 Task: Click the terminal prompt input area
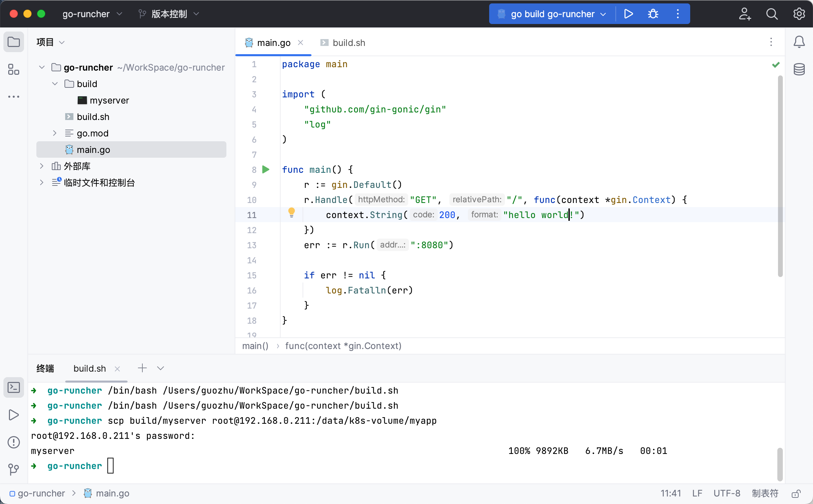pyautogui.click(x=110, y=466)
